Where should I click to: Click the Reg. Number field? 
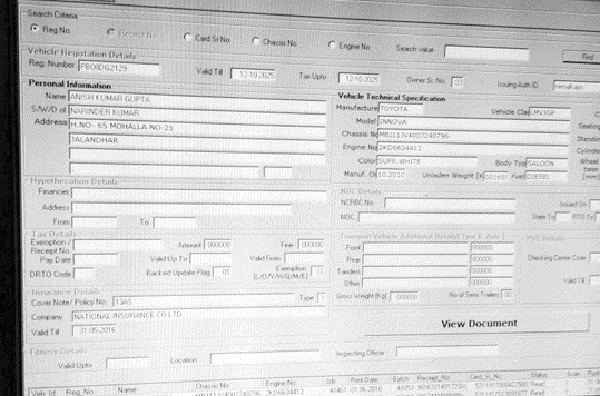coord(119,68)
